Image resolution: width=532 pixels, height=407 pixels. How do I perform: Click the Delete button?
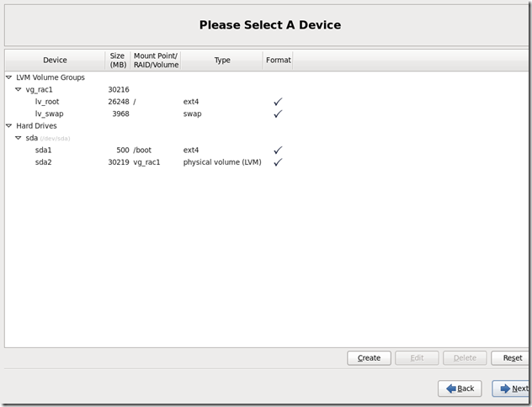click(x=465, y=358)
